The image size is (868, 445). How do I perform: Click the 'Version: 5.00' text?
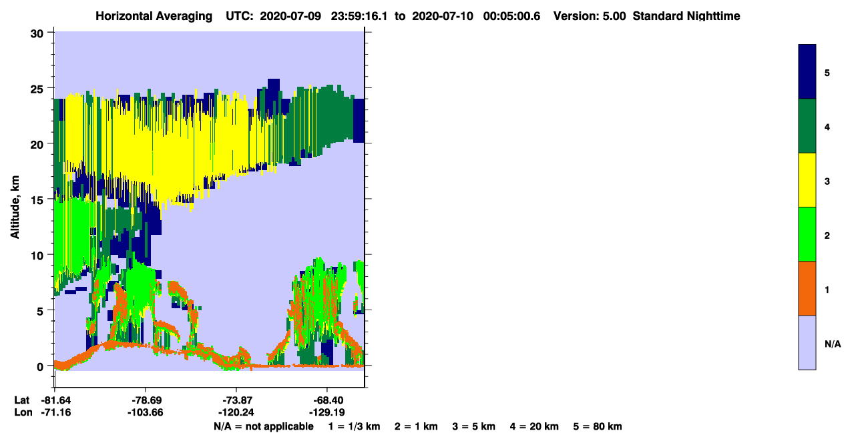[590, 16]
